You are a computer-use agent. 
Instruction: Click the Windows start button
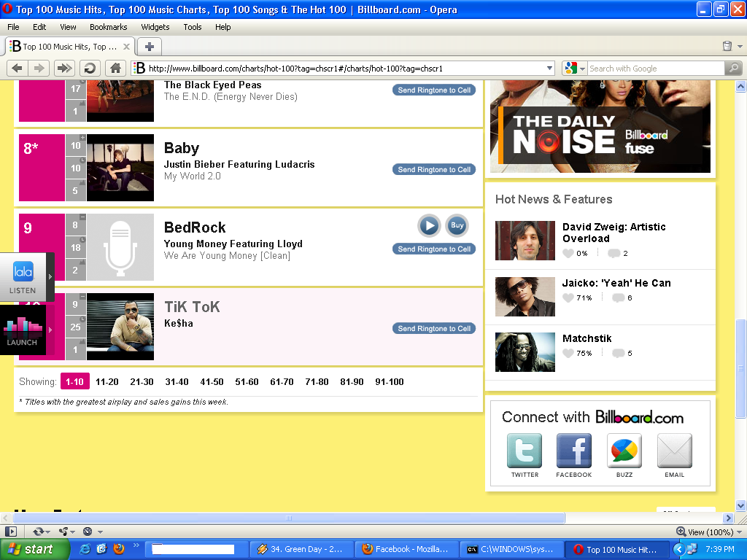coord(34,550)
